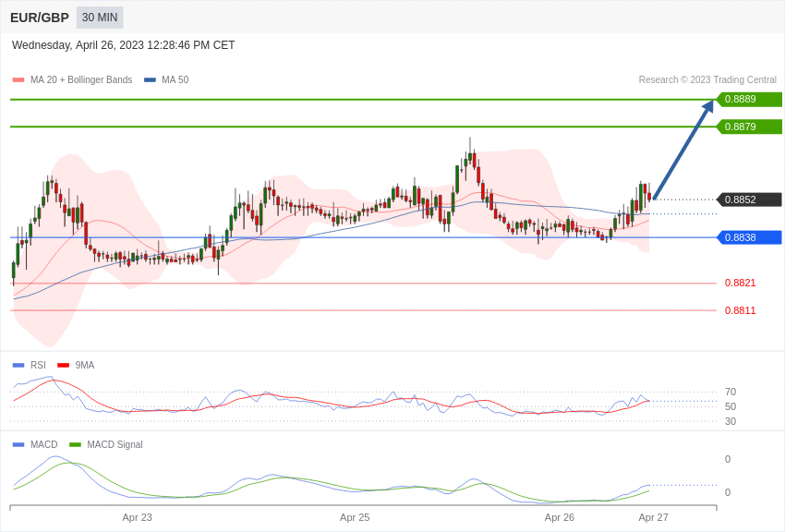This screenshot has width=785, height=532.
Task: Click the MA 20 + Bollinger Bands legend label
Action: pos(81,79)
